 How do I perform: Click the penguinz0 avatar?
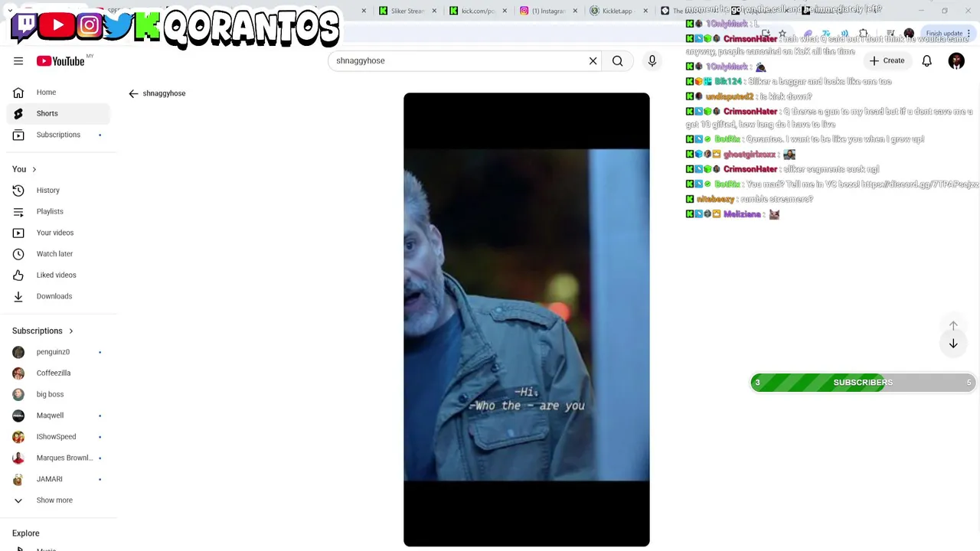(x=18, y=352)
